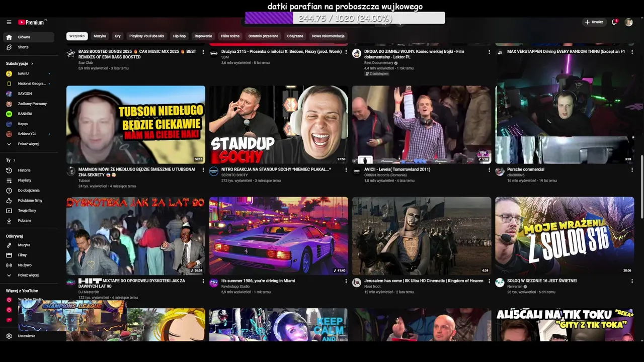Click the donation goal progress bar
This screenshot has width=644, height=362.
tap(345, 18)
